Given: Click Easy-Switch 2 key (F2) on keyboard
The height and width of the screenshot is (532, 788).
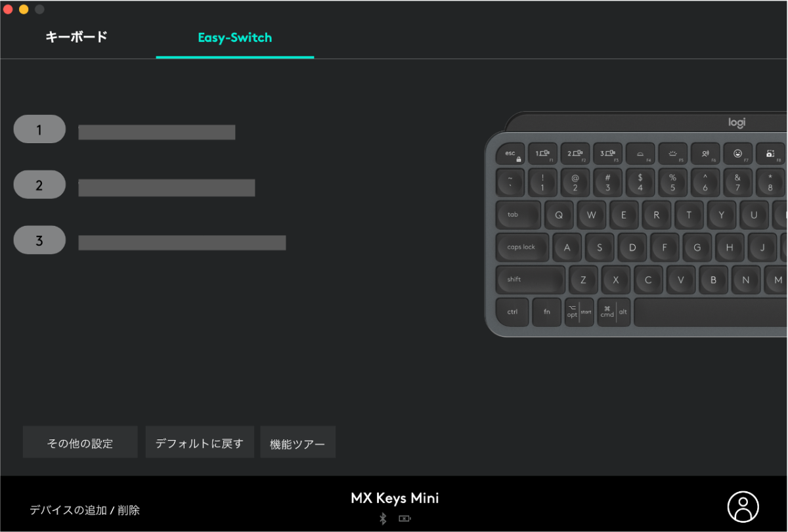Looking at the screenshot, I should tap(575, 154).
